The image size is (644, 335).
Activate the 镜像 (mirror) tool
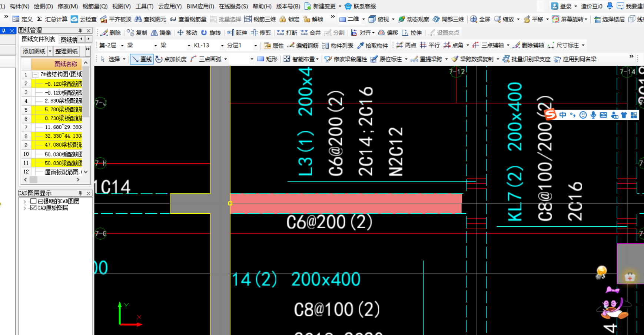[161, 33]
